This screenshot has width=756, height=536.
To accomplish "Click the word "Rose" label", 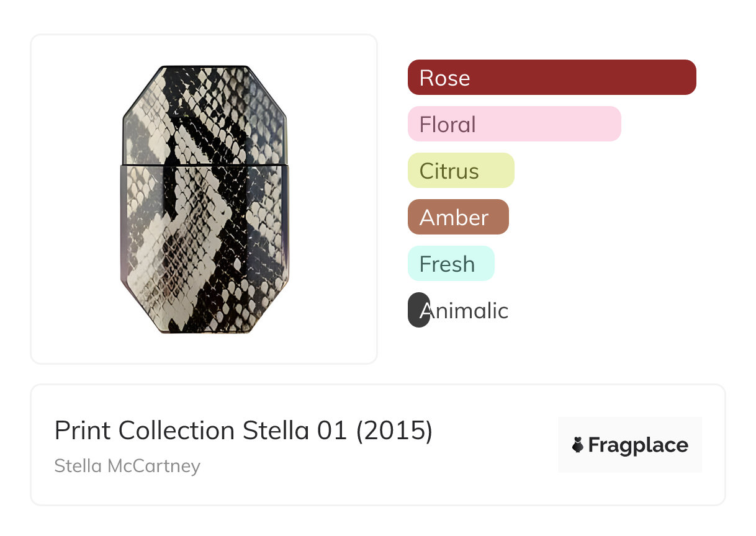I will [444, 78].
